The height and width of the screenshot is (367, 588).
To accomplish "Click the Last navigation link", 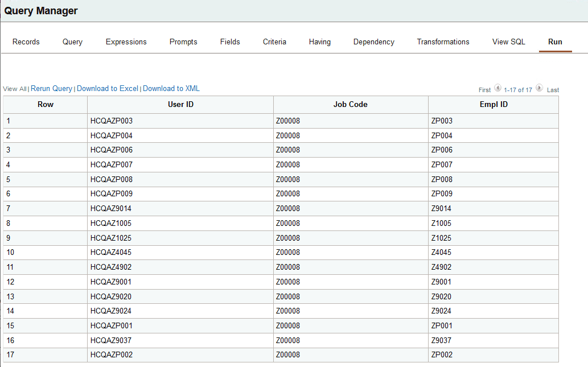I will (x=552, y=89).
